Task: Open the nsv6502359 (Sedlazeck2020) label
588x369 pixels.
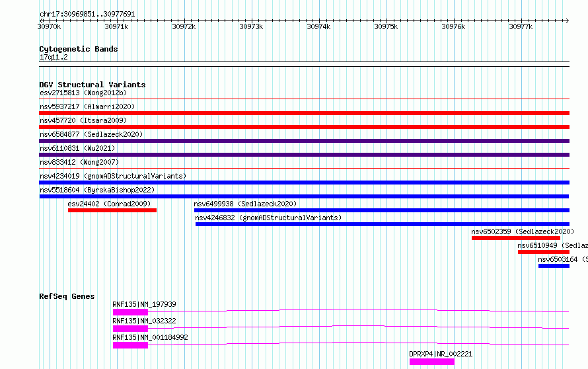Action: (x=523, y=231)
